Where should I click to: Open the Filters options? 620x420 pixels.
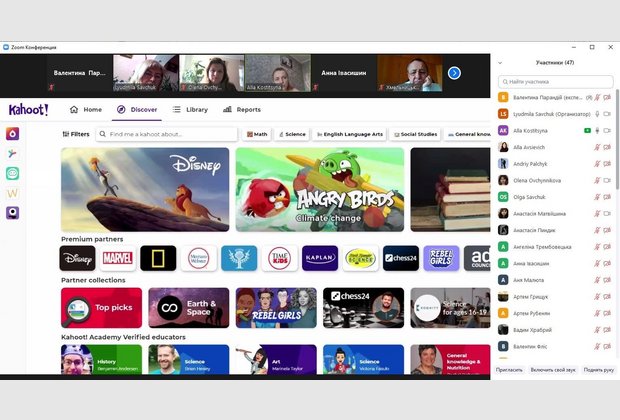76,134
